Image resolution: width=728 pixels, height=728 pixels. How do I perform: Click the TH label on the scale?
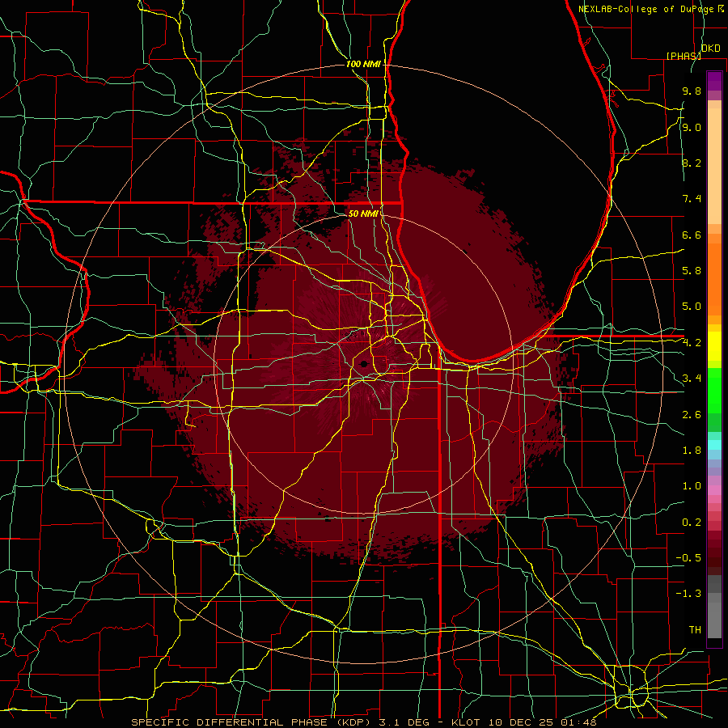point(695,630)
